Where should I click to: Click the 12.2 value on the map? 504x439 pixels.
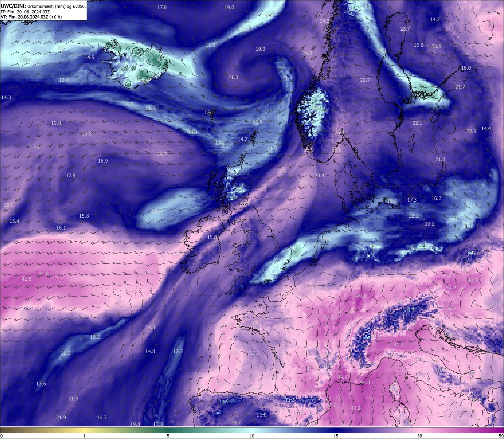click(x=95, y=337)
